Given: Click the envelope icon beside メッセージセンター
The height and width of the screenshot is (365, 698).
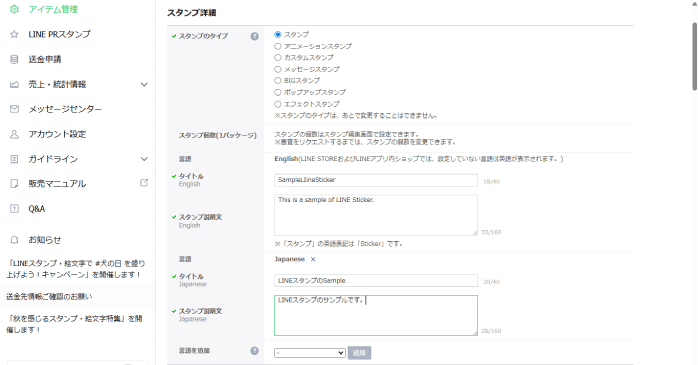Looking at the screenshot, I should [14, 109].
